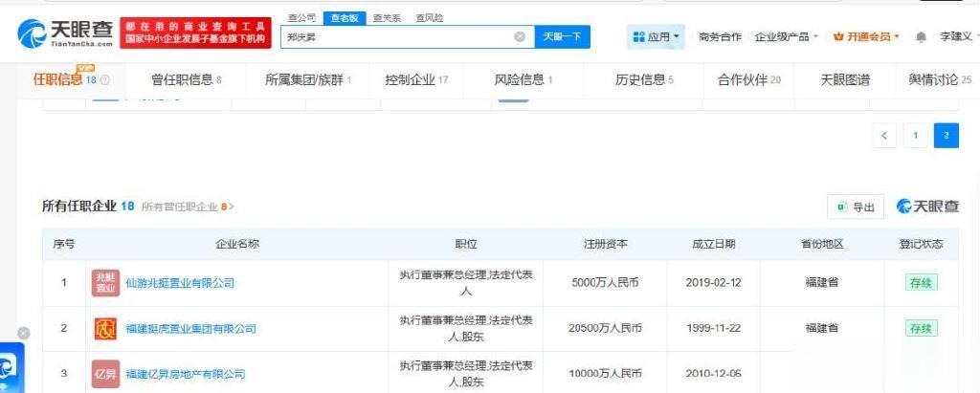Click the 省份地区 column header

point(822,244)
